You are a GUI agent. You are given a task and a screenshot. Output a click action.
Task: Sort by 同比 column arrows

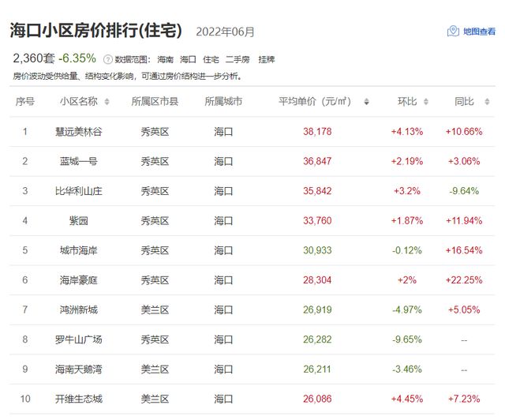pos(487,102)
